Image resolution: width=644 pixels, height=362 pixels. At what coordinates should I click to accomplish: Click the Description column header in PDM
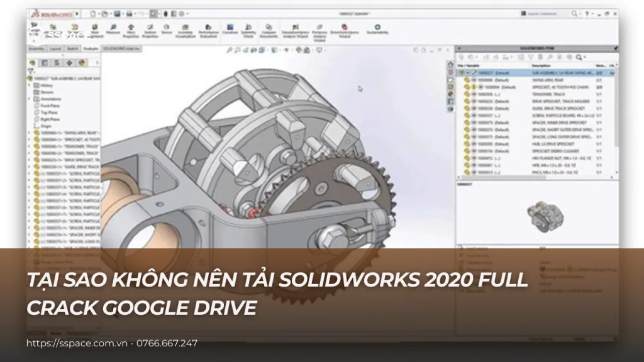tap(541, 65)
